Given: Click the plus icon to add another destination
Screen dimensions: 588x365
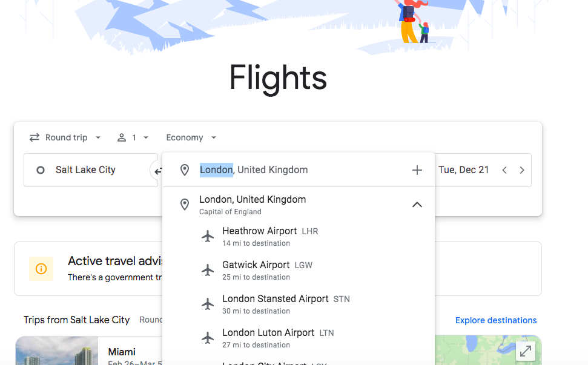Looking at the screenshot, I should pyautogui.click(x=417, y=170).
